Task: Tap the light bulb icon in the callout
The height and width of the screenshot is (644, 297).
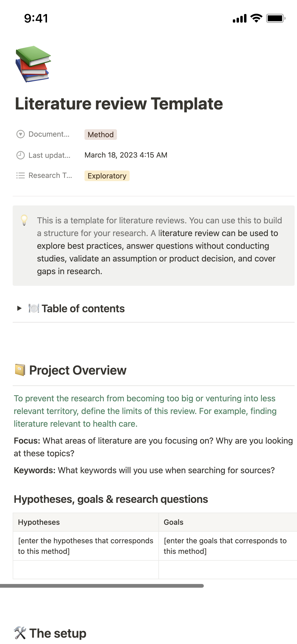Action: pyautogui.click(x=24, y=220)
